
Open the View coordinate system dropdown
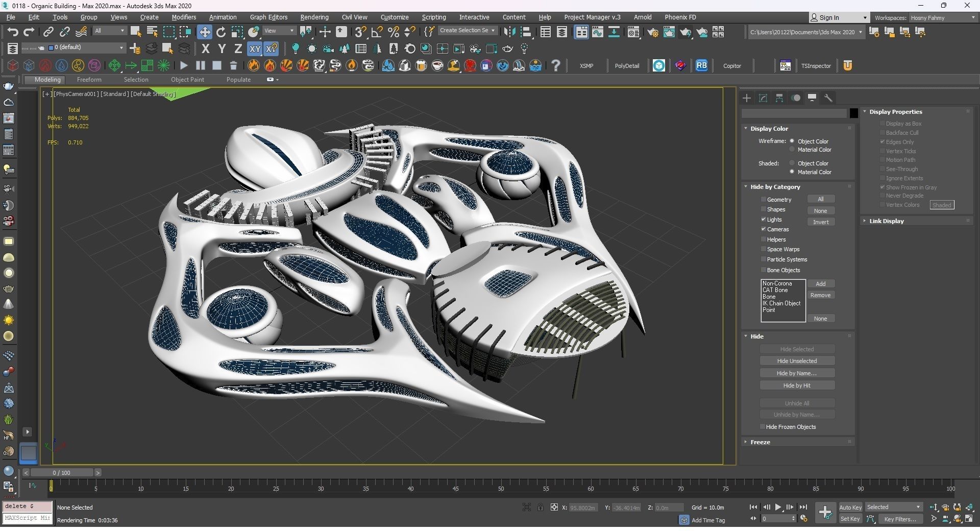coord(279,31)
